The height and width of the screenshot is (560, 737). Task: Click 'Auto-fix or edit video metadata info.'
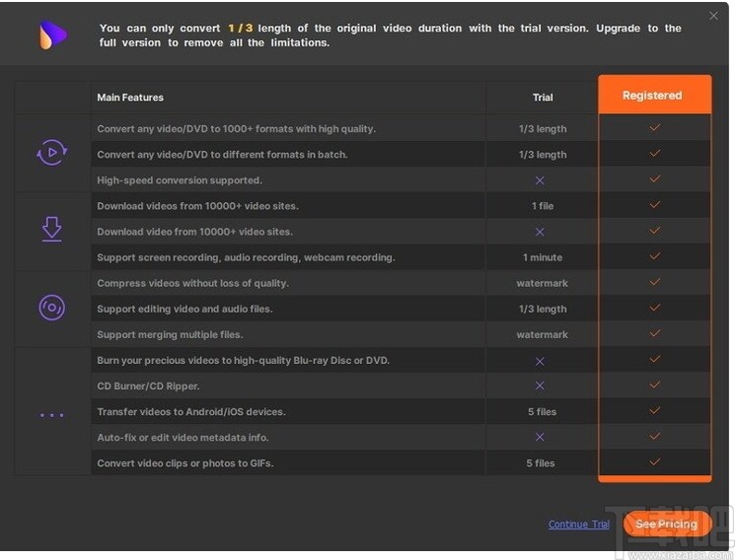[x=183, y=438]
